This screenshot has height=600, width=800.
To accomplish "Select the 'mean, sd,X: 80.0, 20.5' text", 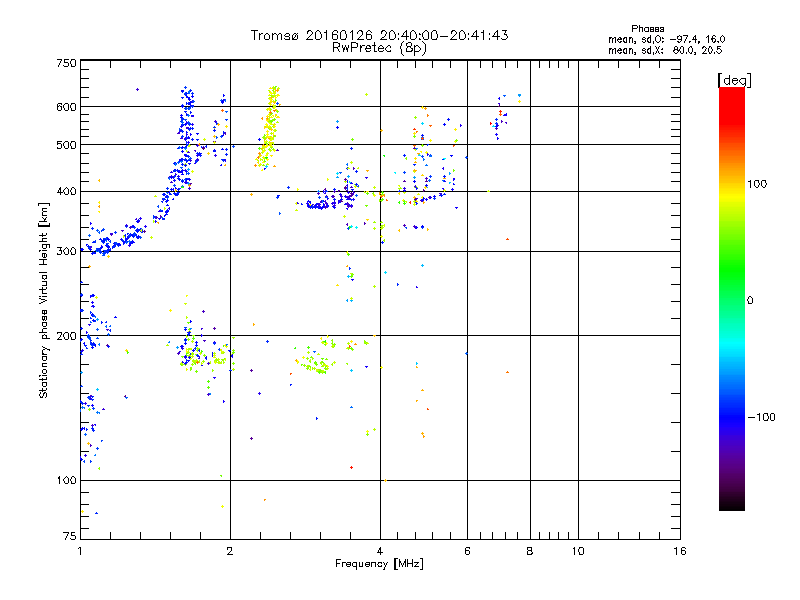I will point(665,50).
